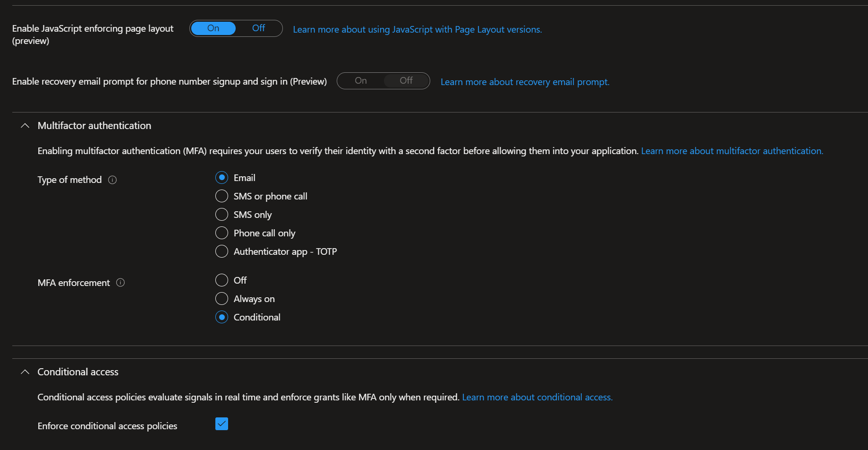Open JavaScript with Page Layout versions link

[x=417, y=29]
